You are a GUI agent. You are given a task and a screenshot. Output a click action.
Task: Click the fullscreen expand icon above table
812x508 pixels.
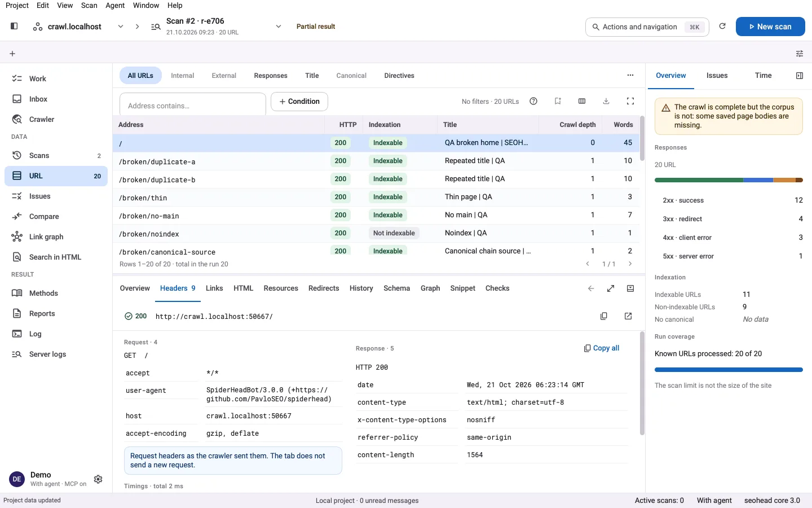tap(630, 101)
